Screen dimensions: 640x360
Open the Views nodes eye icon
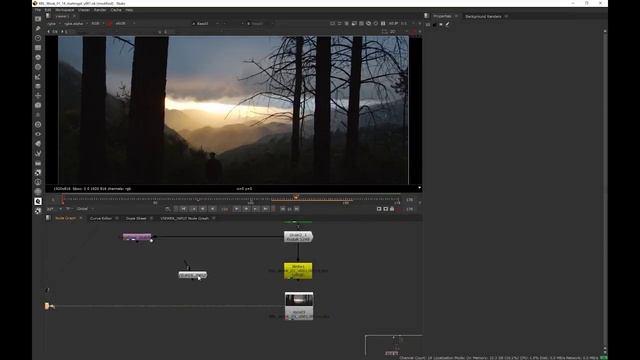tap(38, 134)
